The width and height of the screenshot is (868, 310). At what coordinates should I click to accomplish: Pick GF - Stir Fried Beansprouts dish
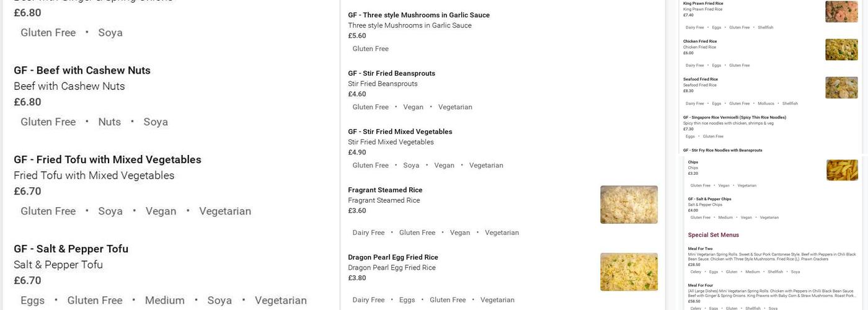pyautogui.click(x=391, y=73)
